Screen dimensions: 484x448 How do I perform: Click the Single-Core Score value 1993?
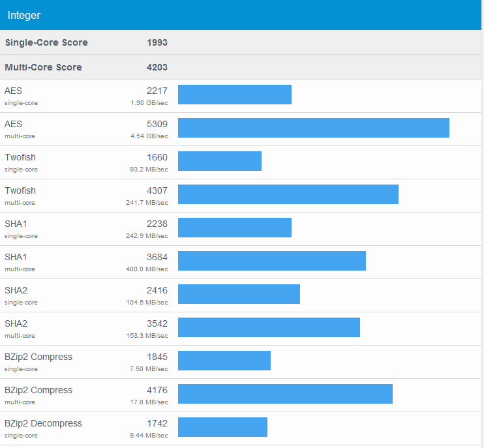(157, 42)
